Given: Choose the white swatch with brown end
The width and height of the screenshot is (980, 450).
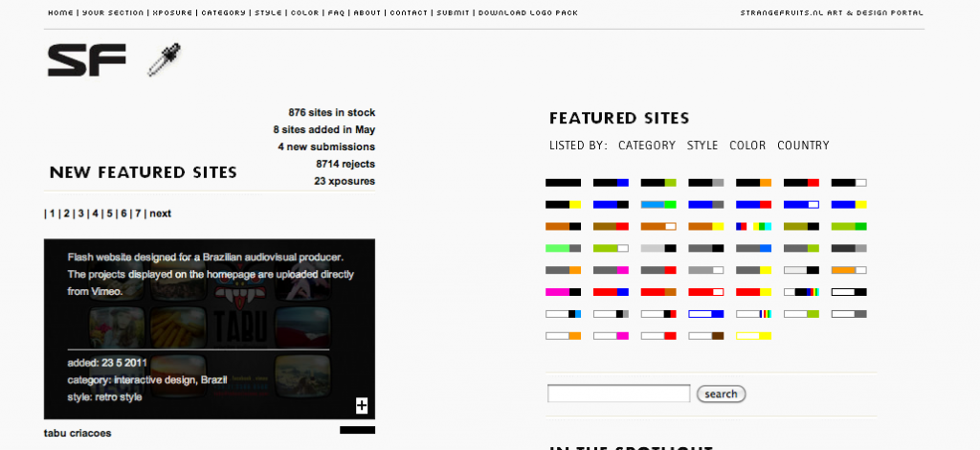Looking at the screenshot, I should click(x=705, y=336).
